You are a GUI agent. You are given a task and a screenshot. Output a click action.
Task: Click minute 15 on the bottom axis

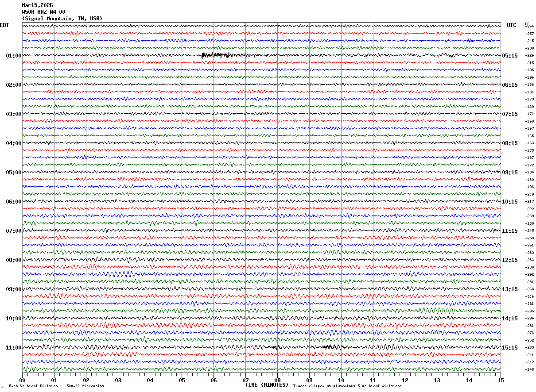click(x=501, y=380)
